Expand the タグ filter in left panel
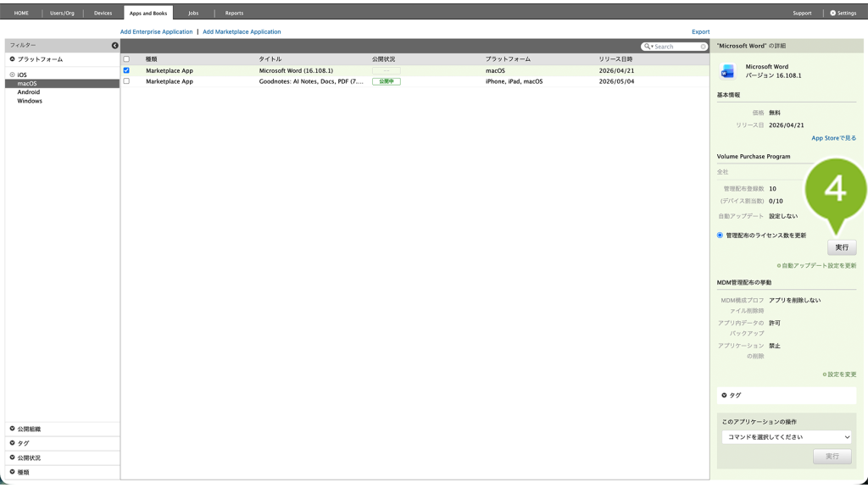868x488 pixels. (x=12, y=443)
